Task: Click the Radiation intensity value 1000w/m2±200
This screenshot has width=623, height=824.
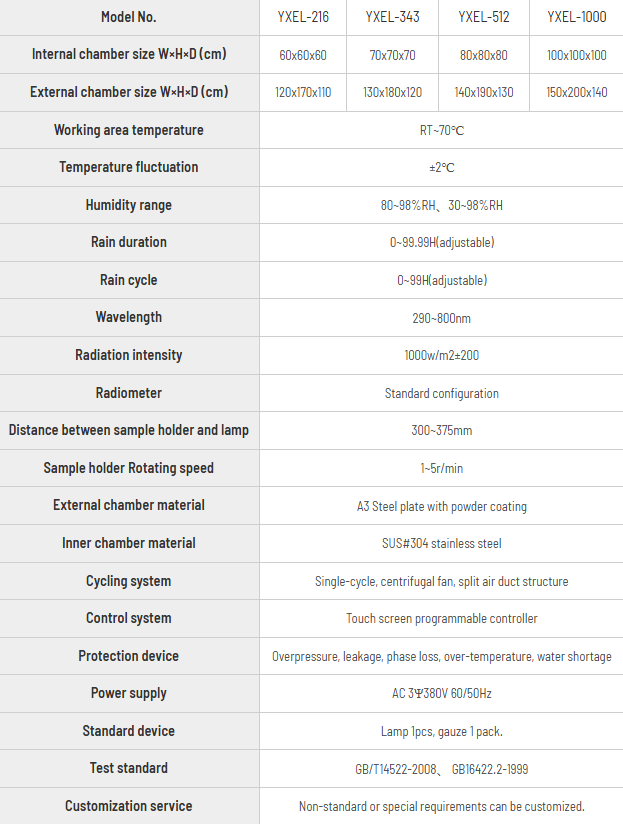Action: click(x=442, y=355)
